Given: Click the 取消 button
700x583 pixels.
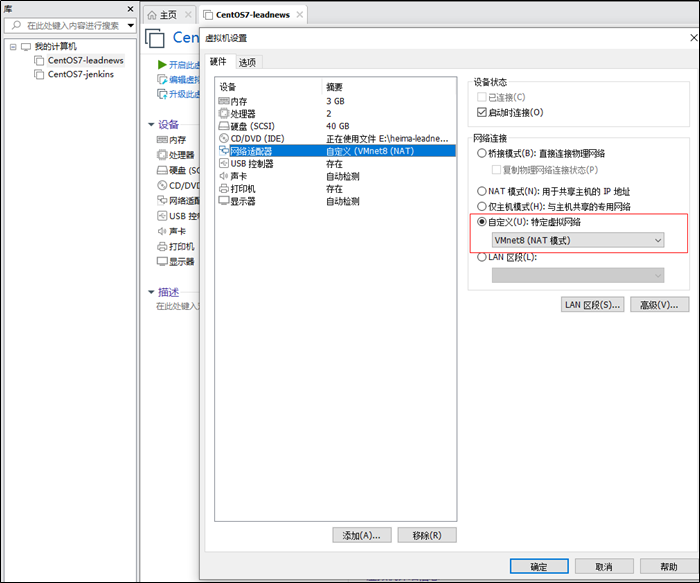Looking at the screenshot, I should (x=604, y=566).
